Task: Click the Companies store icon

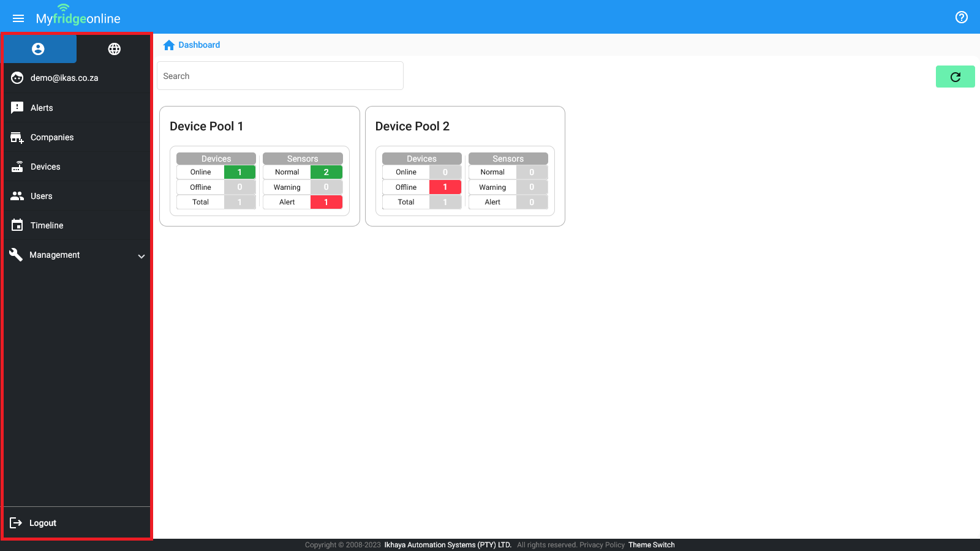Action: (x=17, y=137)
